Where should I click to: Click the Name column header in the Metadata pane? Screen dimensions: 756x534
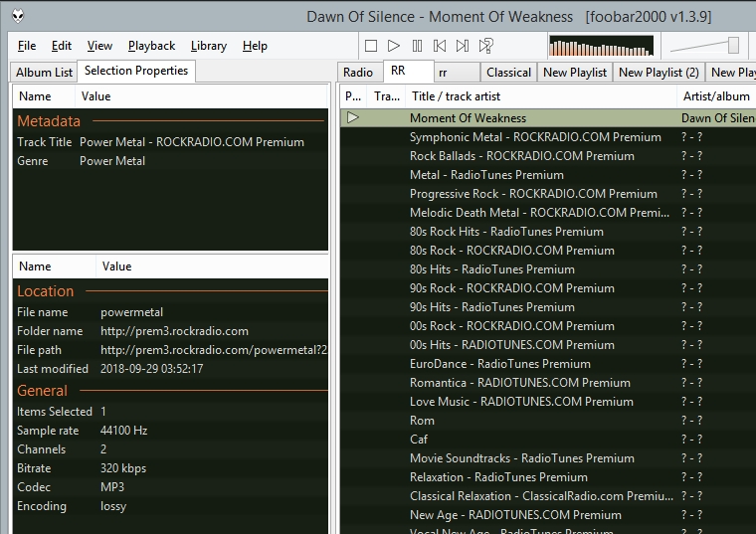click(44, 96)
